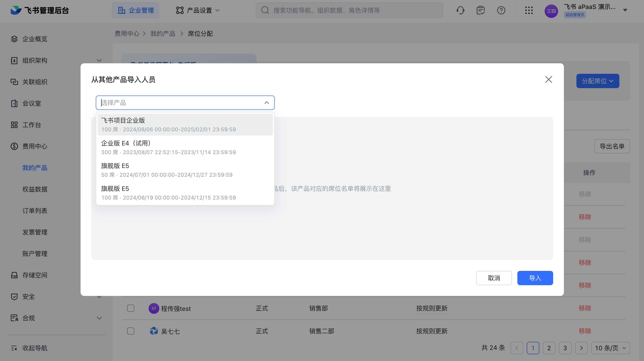Click the purple user avatar
The image size is (644, 361).
coord(551,11)
